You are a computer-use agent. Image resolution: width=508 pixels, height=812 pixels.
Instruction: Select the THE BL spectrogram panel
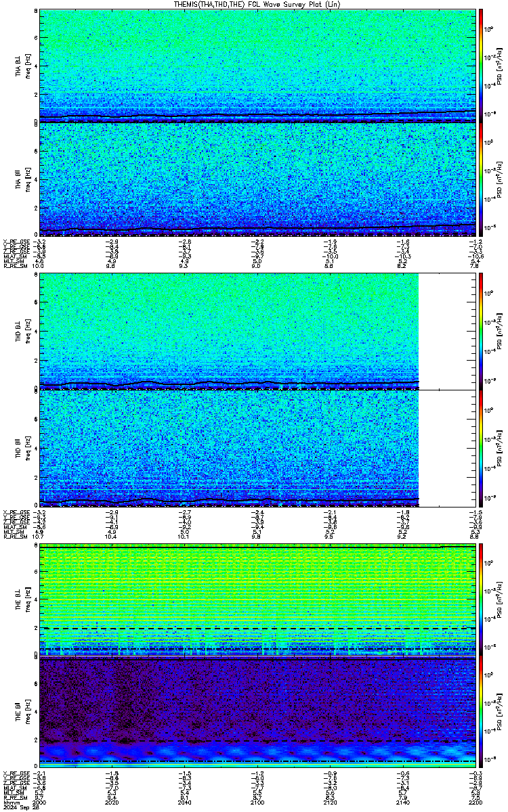(256, 599)
